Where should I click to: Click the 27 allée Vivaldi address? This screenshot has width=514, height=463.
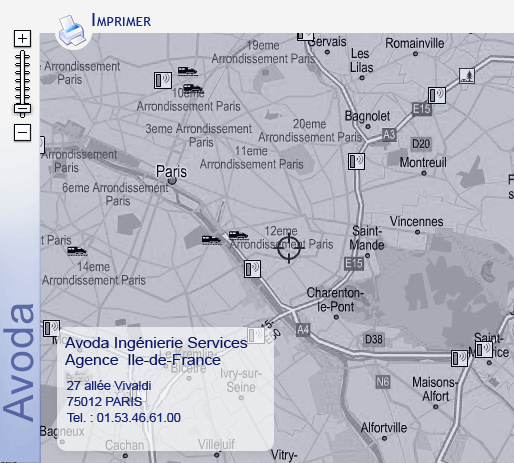[109, 386]
